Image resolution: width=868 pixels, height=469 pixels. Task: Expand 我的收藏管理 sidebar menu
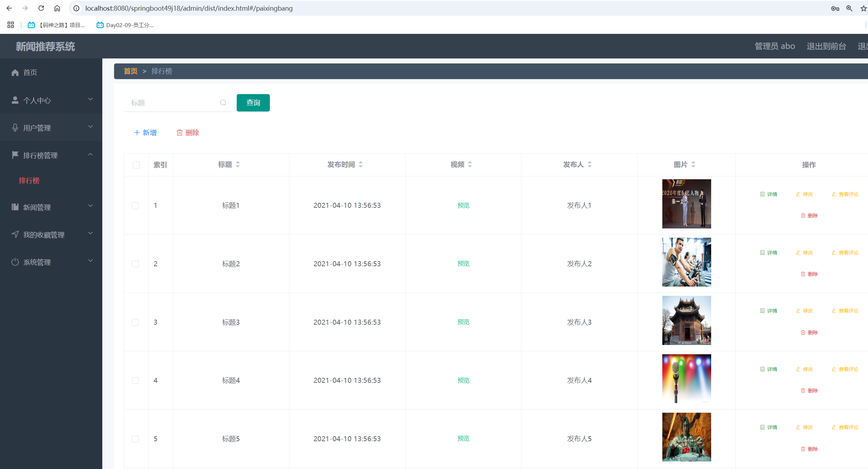(51, 234)
